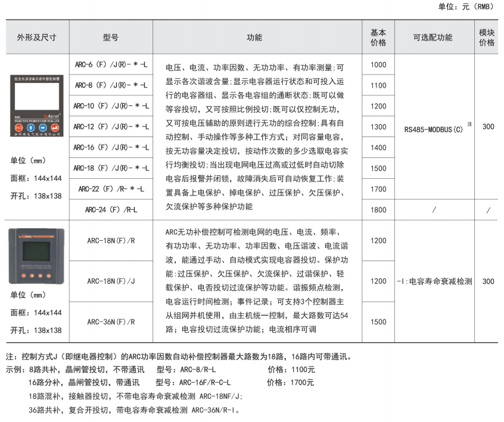
Task: Click the red enter button on controller
Action: point(55,128)
